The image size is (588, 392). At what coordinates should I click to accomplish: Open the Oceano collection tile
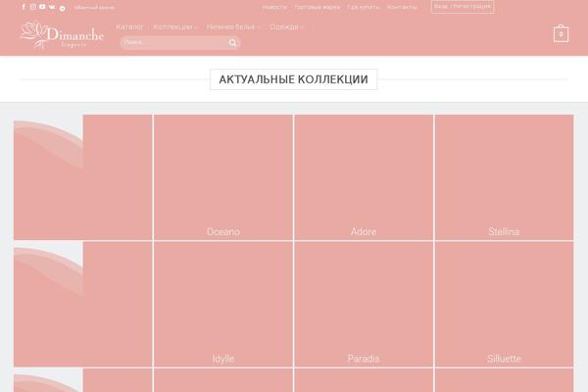click(x=223, y=177)
